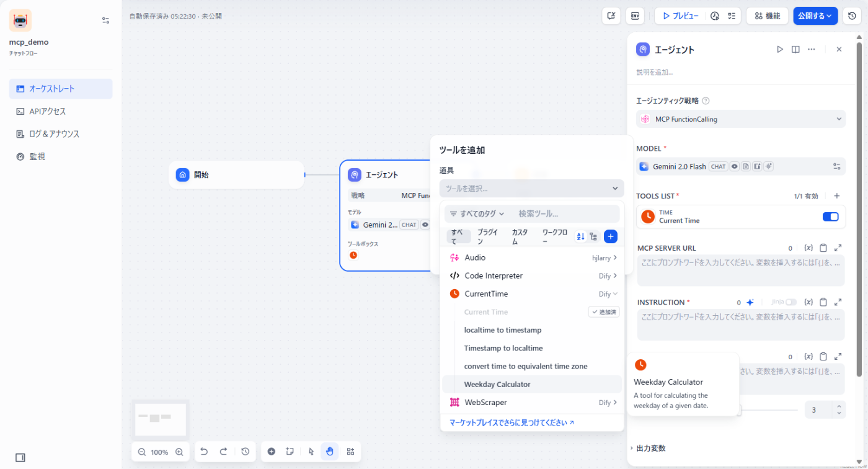The height and width of the screenshot is (469, 868).
Task: Open the tool selection dropdown
Action: (x=532, y=189)
